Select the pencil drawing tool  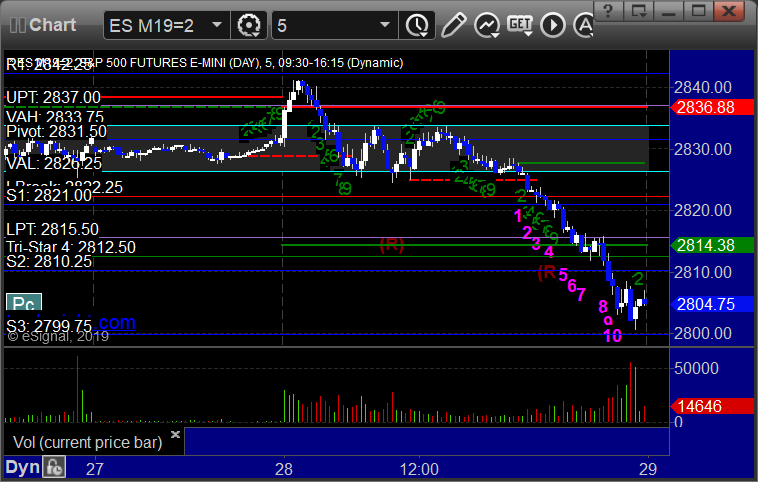[453, 25]
